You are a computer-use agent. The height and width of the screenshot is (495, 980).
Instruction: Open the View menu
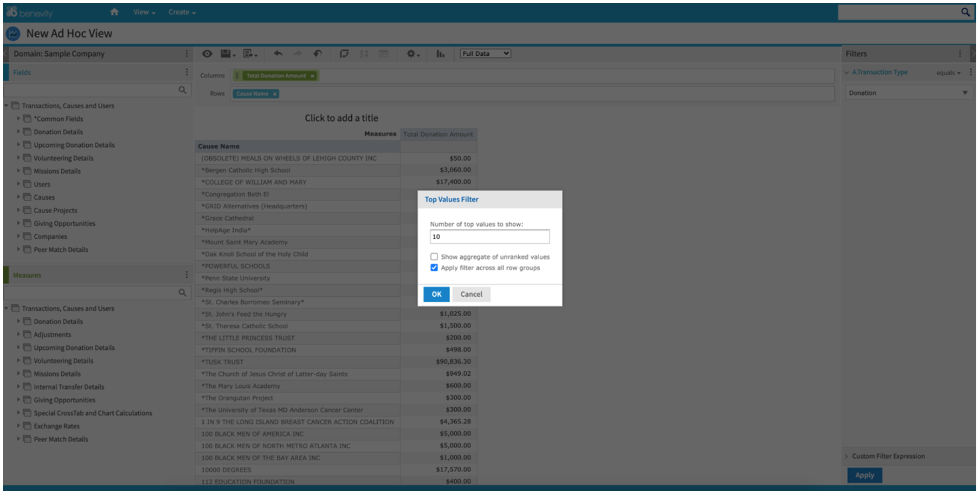pos(143,13)
